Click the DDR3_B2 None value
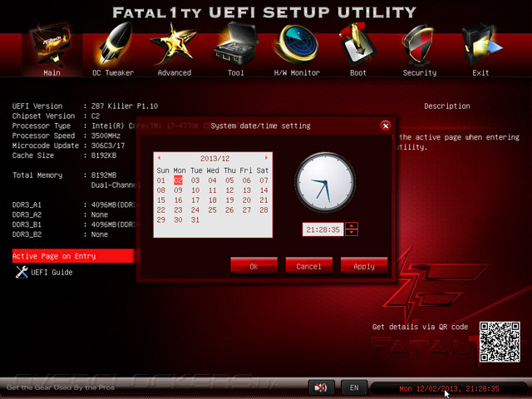Screen dimensions: 532x399 [x=100, y=234]
